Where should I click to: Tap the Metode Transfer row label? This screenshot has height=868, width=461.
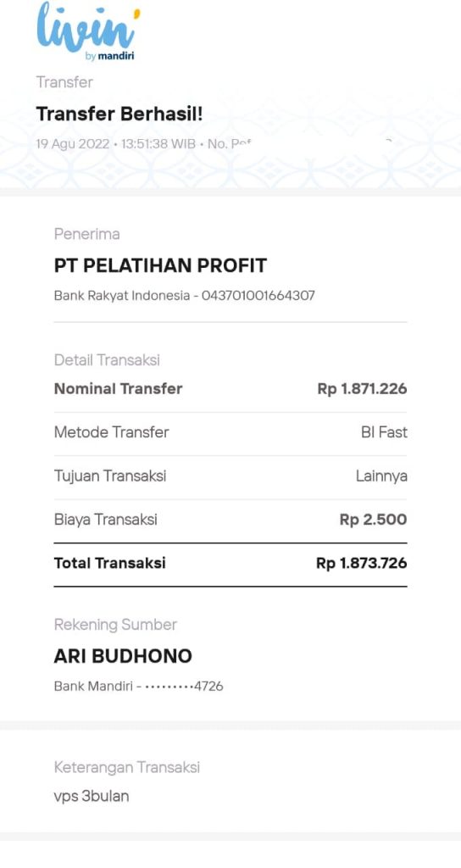click(x=111, y=432)
